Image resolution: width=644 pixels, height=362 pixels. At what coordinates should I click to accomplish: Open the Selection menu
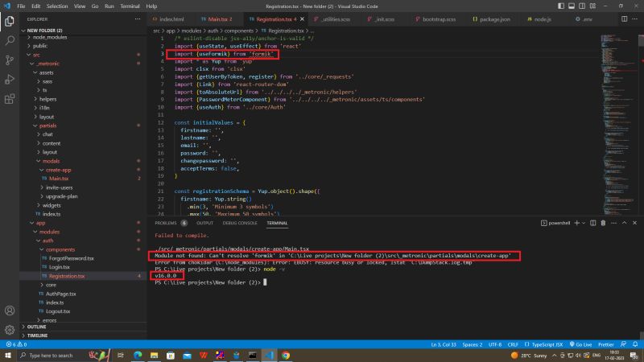pos(57,6)
